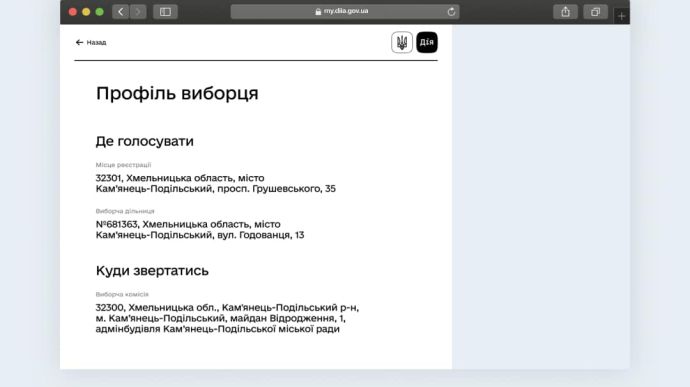Click the Куди звертатись section heading
This screenshot has height=387, width=690.
(x=152, y=270)
